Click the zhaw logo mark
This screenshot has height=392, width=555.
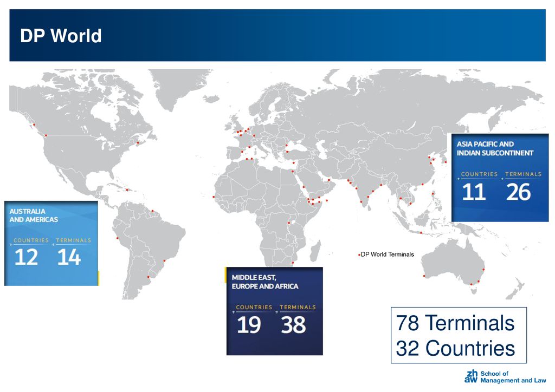(472, 376)
